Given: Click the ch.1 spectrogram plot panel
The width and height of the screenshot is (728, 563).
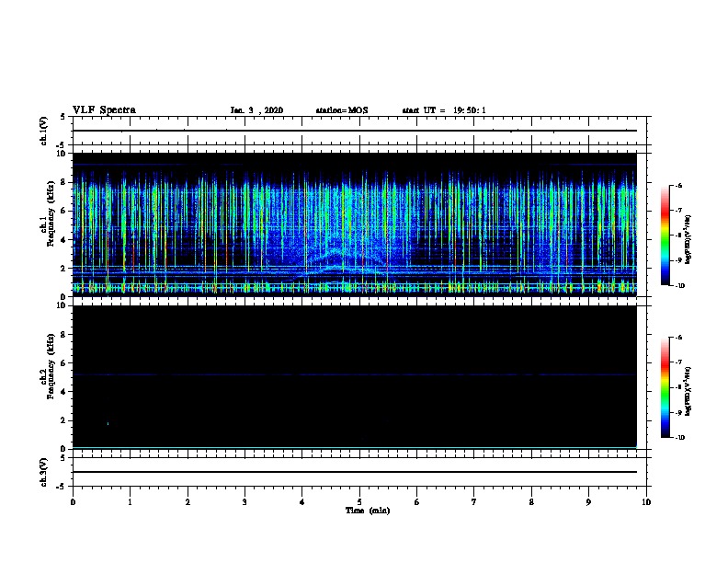Looking at the screenshot, I should pyautogui.click(x=355, y=224).
